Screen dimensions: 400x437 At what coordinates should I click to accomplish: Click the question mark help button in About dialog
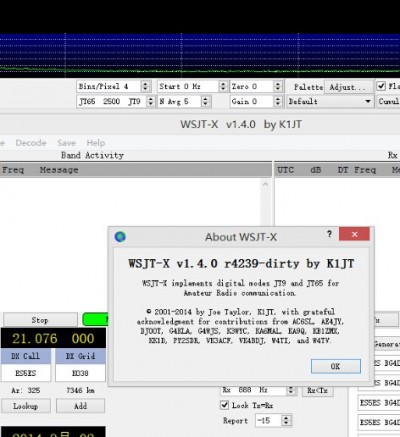[x=329, y=234]
